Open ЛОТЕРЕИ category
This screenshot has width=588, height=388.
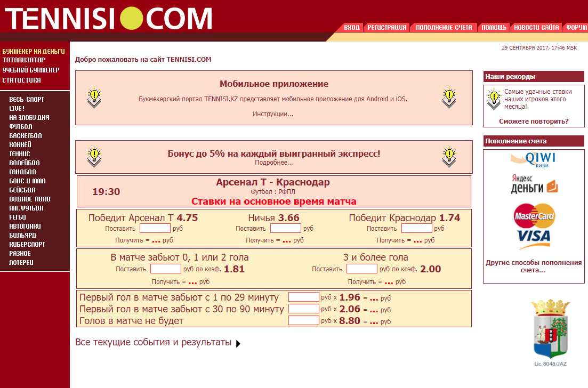click(21, 262)
